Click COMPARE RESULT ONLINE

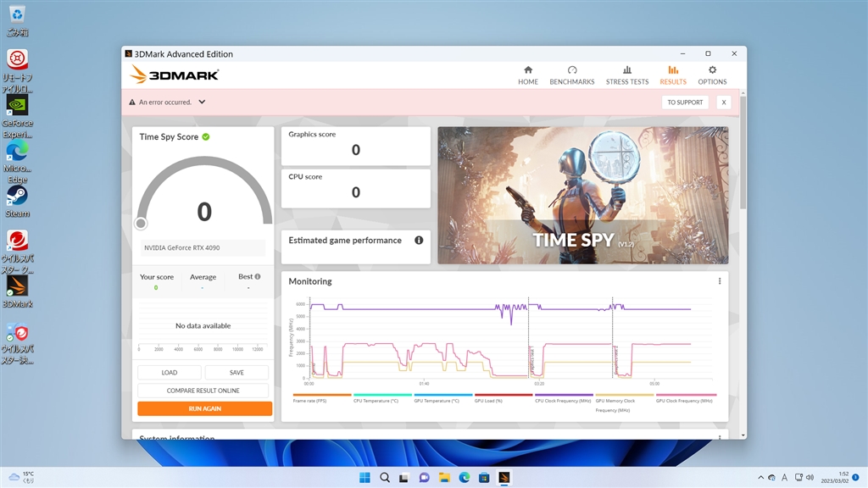click(x=203, y=391)
